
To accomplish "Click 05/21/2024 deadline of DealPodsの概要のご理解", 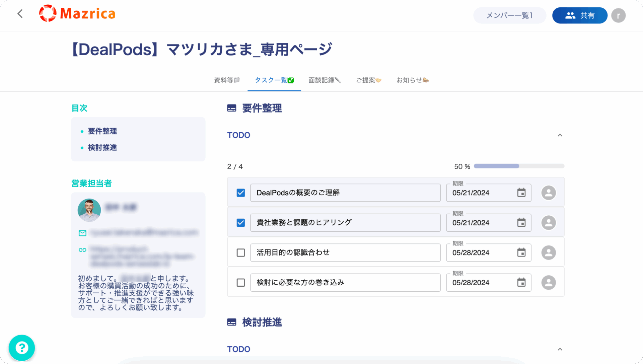I will pos(471,193).
